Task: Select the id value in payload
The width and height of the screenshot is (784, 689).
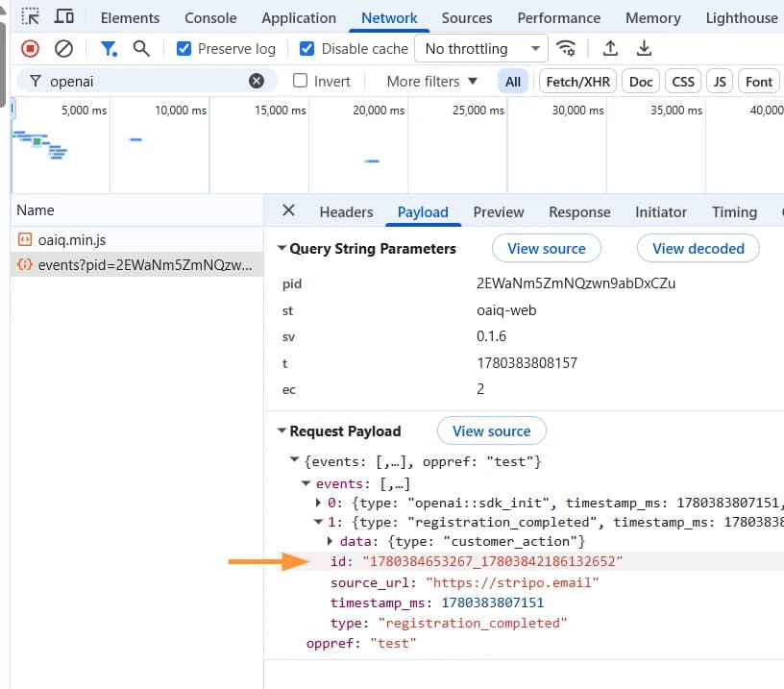Action: (493, 561)
